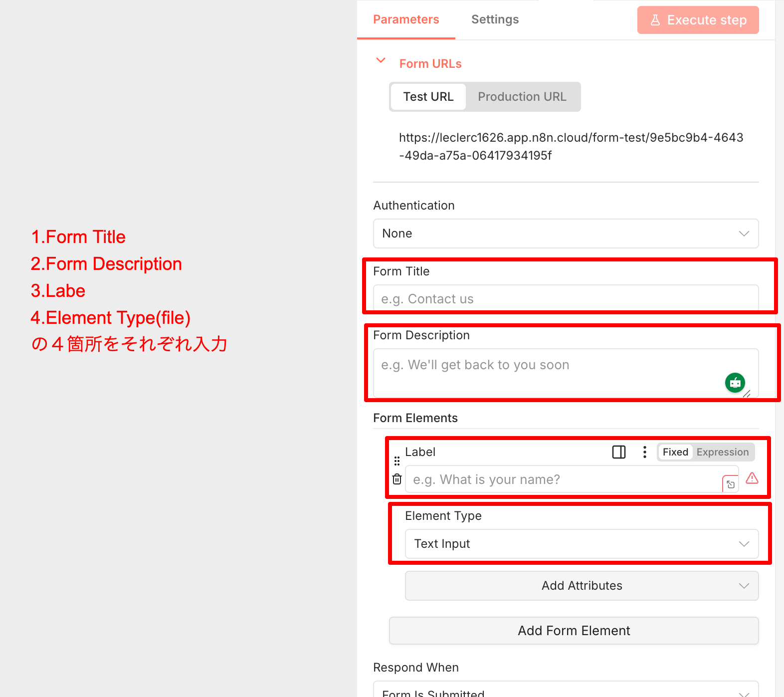
Task: Open the three-dot options menu for Label
Action: [644, 452]
